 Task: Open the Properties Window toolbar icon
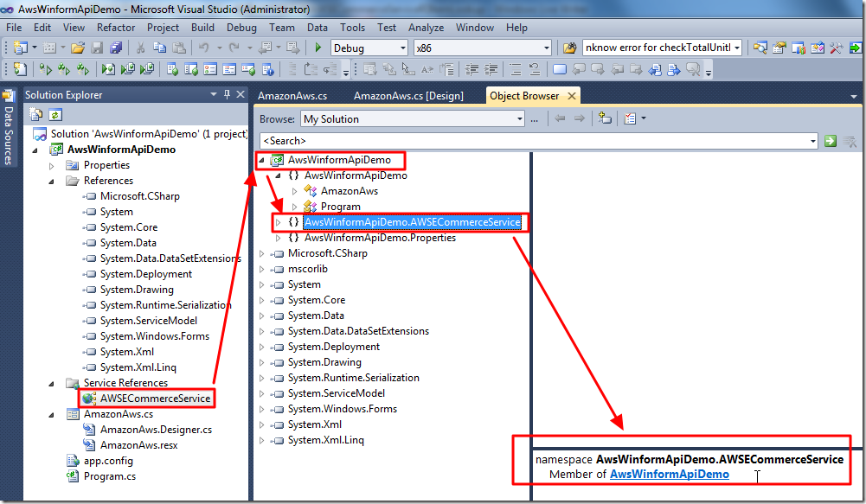[779, 48]
